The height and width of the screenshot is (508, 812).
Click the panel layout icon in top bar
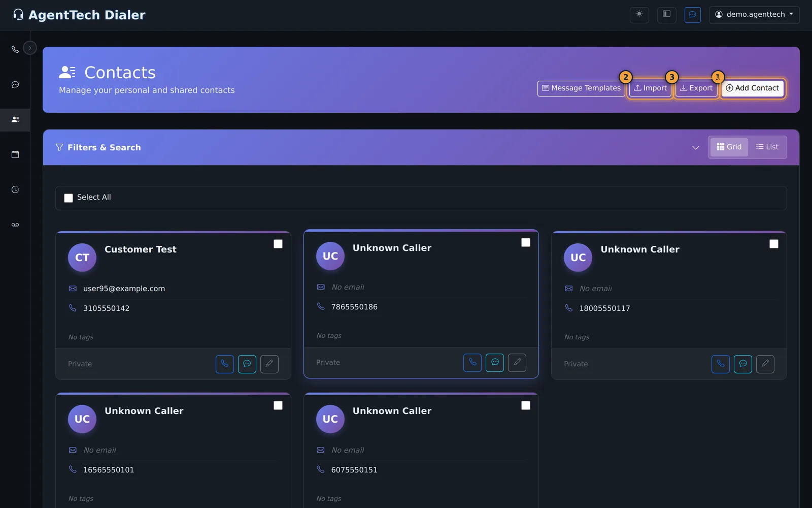[667, 14]
